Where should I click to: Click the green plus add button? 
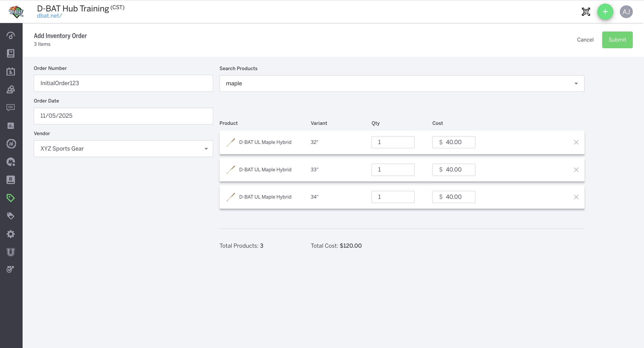click(x=605, y=12)
